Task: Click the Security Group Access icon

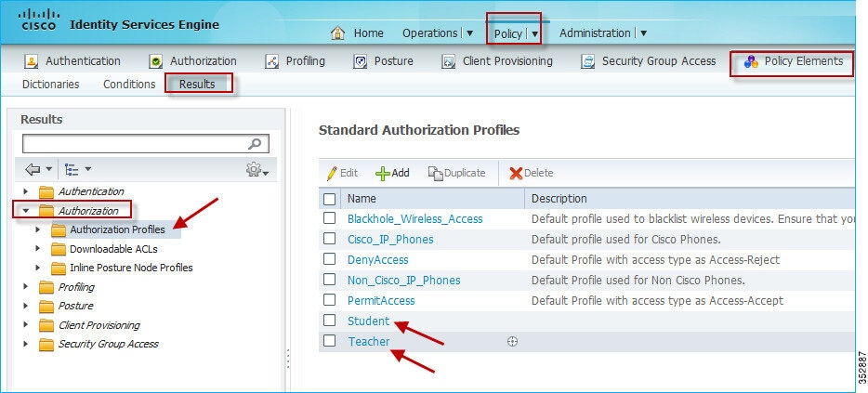Action: click(x=588, y=61)
